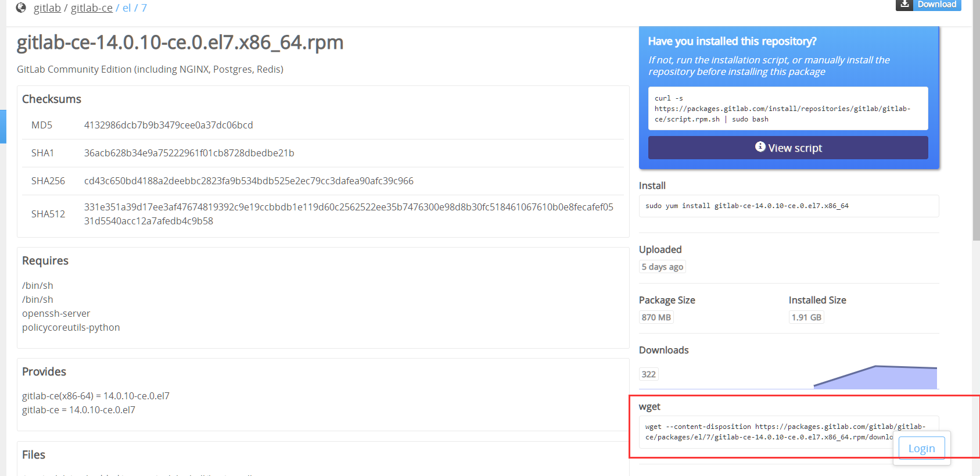
Task: Click the Provides section heading
Action: (44, 371)
